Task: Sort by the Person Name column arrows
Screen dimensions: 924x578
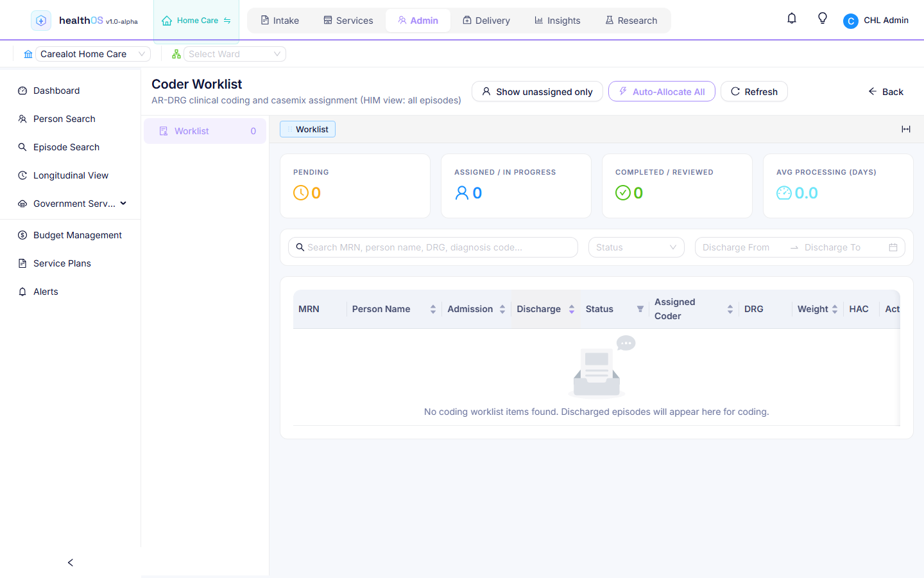Action: coord(433,309)
